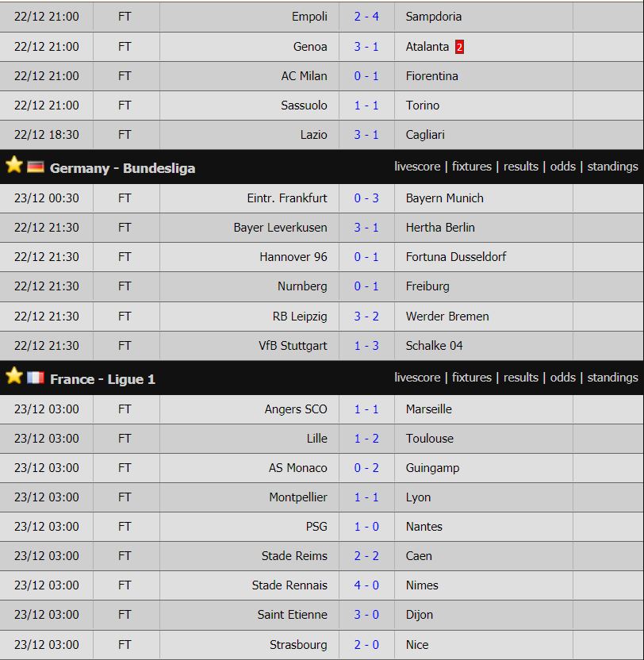Open Bundesliga odds link
The image size is (644, 660).
pyautogui.click(x=563, y=167)
